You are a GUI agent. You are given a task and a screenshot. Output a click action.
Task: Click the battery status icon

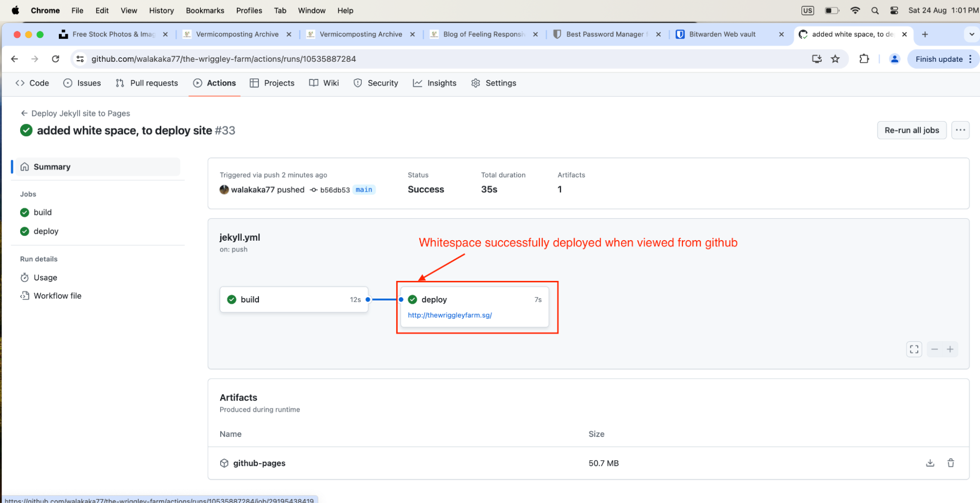pos(832,10)
